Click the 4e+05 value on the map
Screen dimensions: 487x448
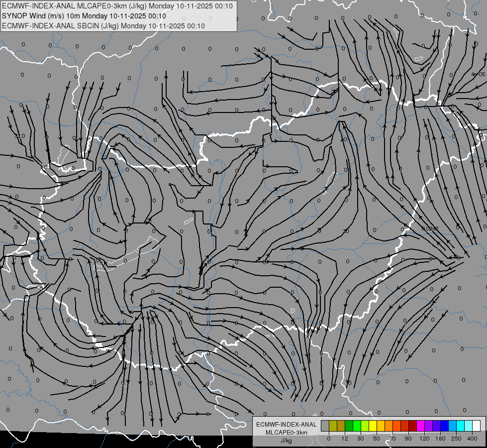click(x=478, y=74)
